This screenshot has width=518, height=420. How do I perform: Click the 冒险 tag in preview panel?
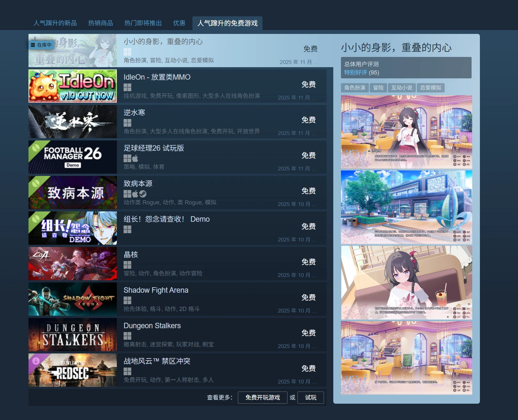(378, 88)
